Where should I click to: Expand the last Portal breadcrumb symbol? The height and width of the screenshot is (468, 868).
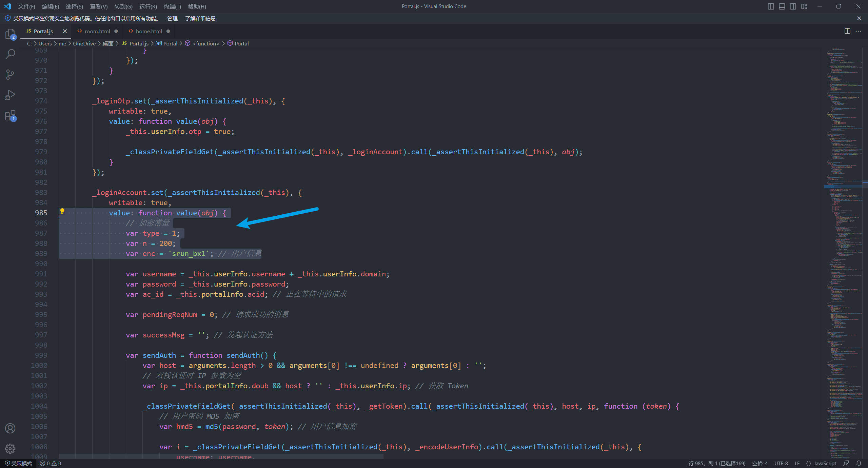pos(238,43)
